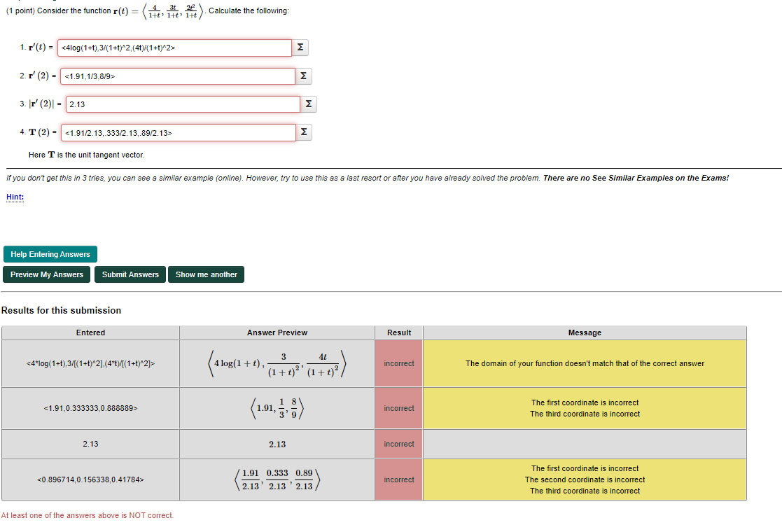Click the r'(2) answer input field
Viewport: 782px width, 532px height.
178,76
